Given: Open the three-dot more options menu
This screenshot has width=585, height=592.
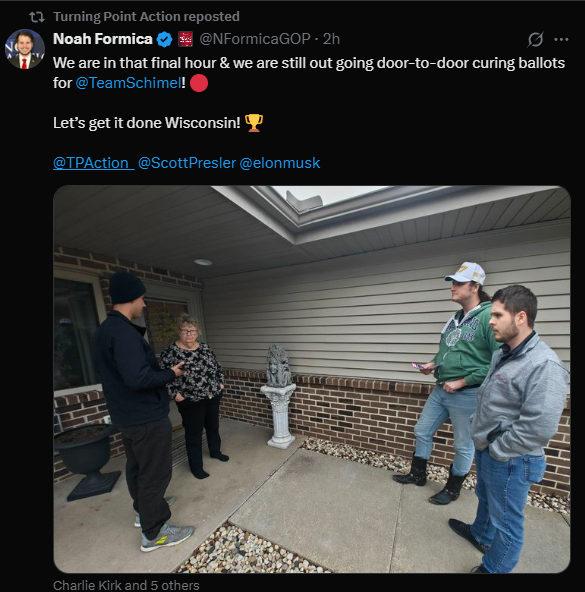Looking at the screenshot, I should point(561,39).
